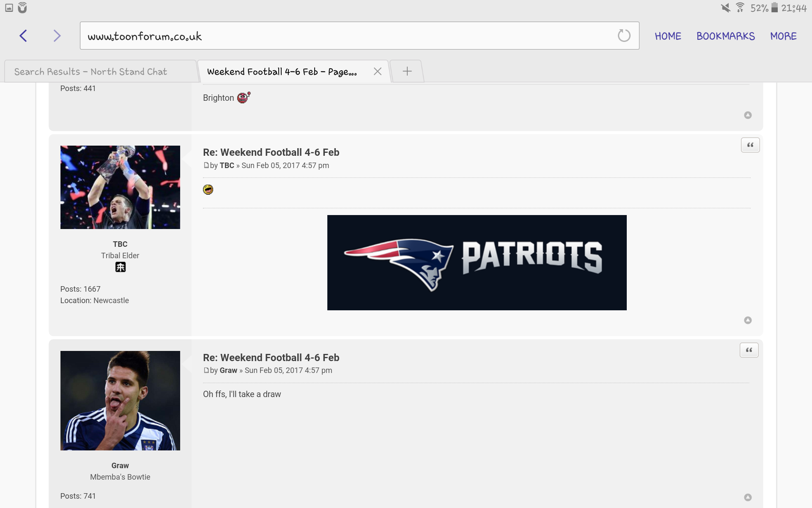Viewport: 812px width, 508px height.
Task: Tap the image notification icon in status bar
Action: pos(9,8)
